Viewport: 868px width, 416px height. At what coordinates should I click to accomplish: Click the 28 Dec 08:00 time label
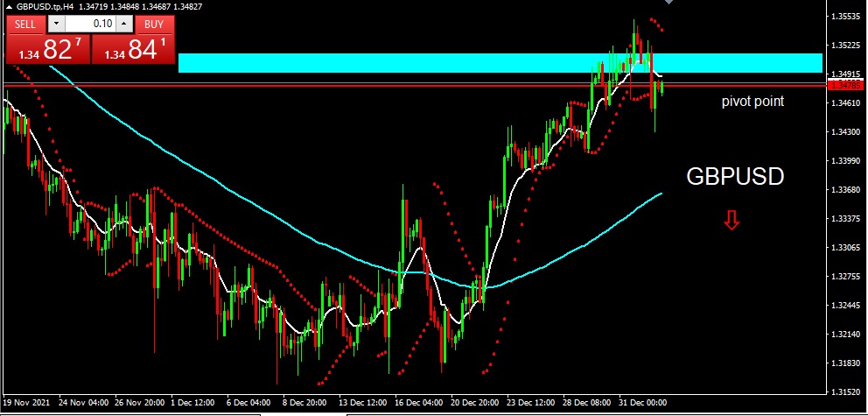pyautogui.click(x=587, y=402)
